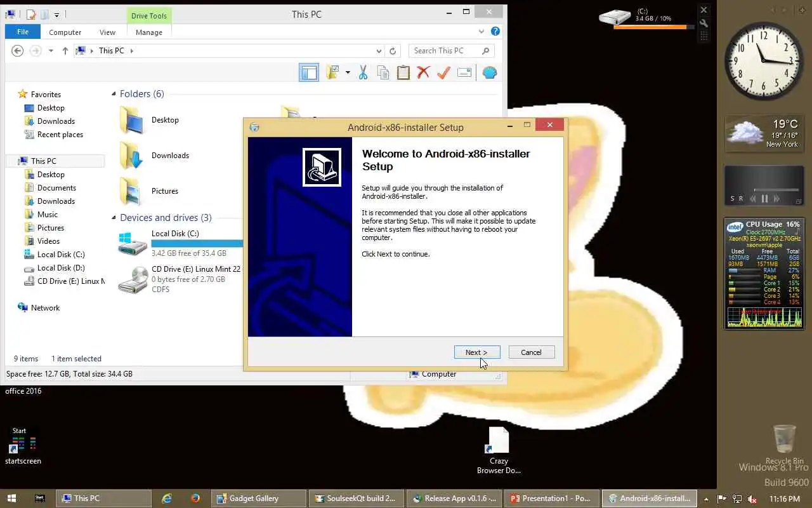Viewport: 812px width, 508px height.
Task: Click the Refresh button in address bar
Action: [x=393, y=51]
